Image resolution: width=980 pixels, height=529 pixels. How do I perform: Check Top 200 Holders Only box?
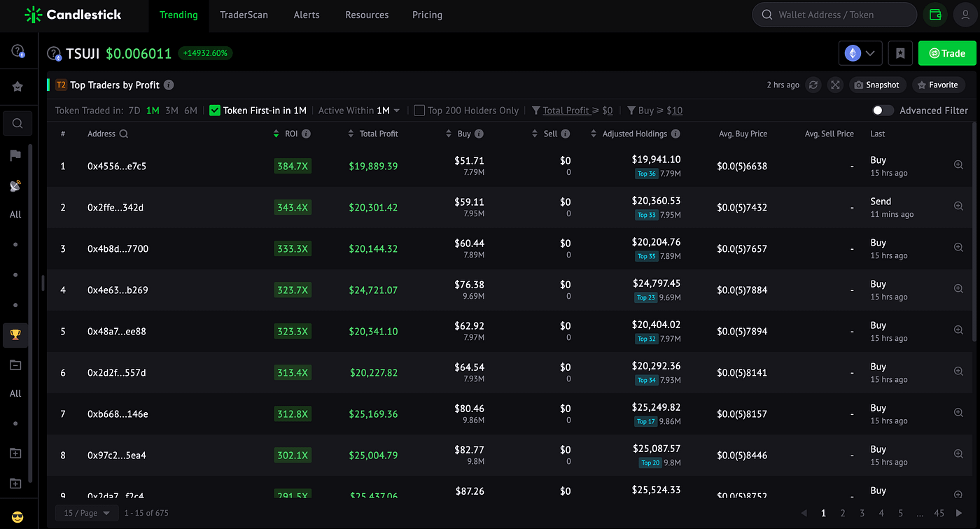[x=419, y=111]
